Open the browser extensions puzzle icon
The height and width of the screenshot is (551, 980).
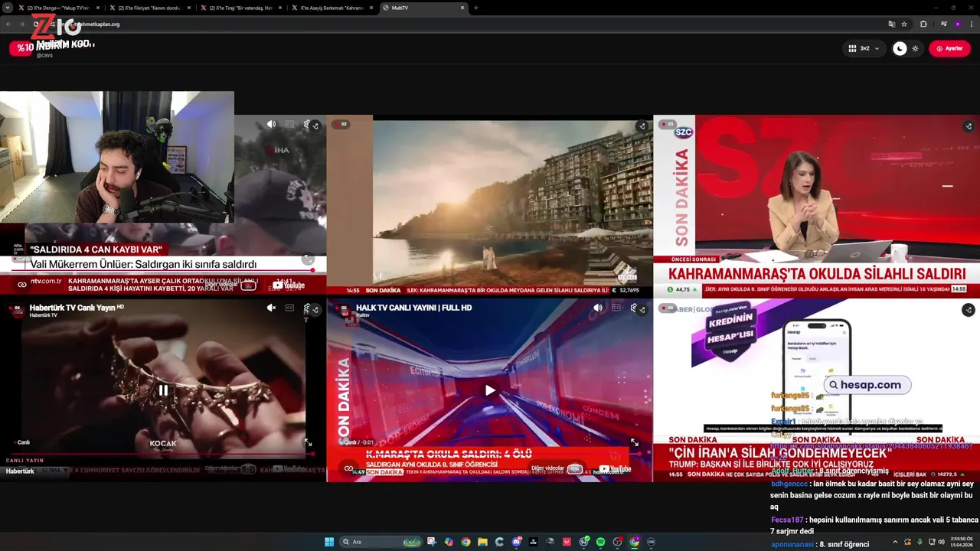(923, 24)
